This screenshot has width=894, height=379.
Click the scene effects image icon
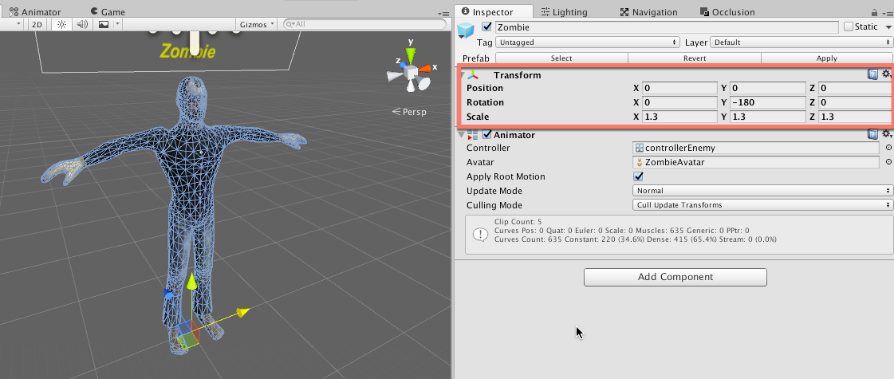pos(103,24)
